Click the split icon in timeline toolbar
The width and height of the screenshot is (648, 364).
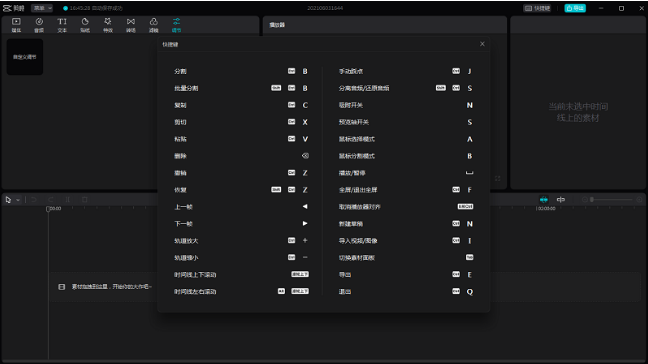tap(68, 200)
